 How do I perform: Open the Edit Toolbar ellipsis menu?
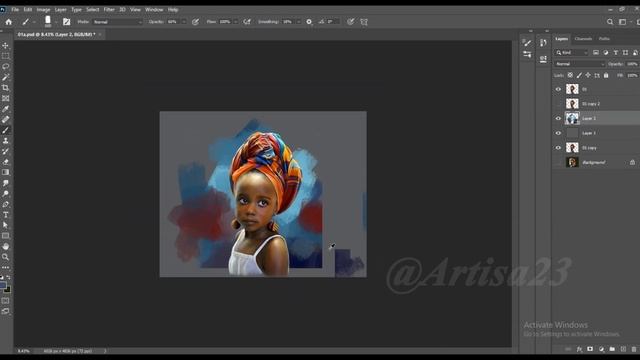click(x=5, y=268)
